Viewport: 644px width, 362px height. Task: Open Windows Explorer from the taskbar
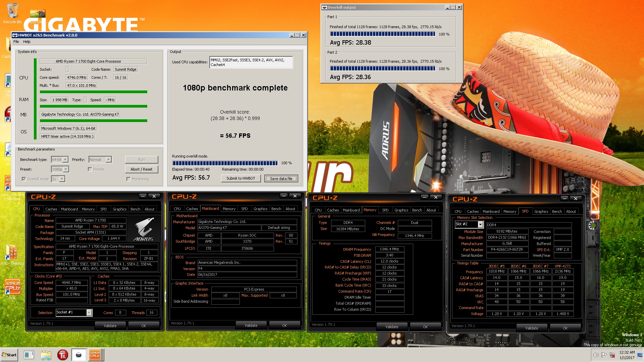pyautogui.click(x=46, y=355)
